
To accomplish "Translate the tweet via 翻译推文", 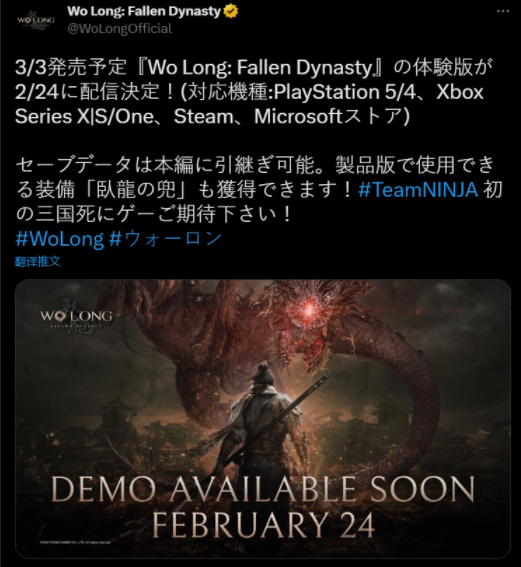I will pos(37,261).
